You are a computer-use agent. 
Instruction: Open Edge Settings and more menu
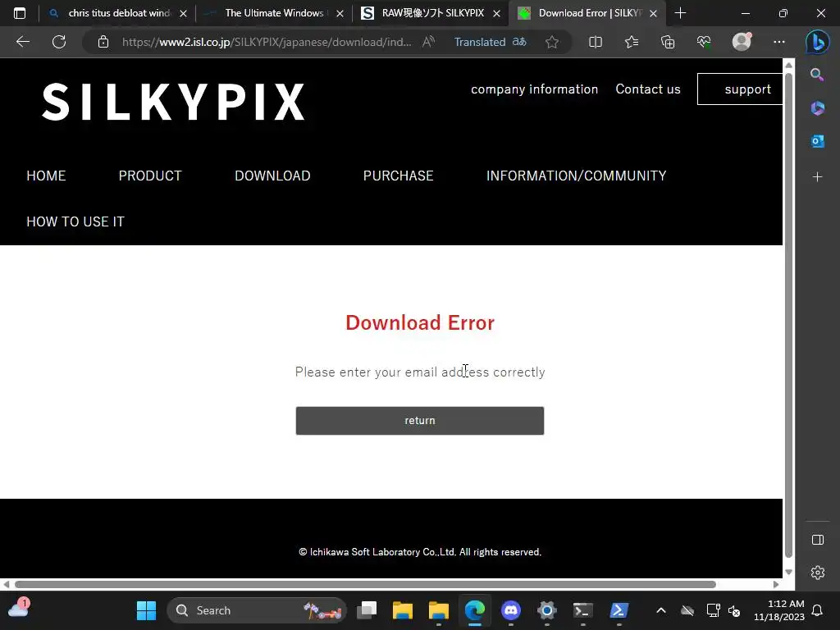779,42
